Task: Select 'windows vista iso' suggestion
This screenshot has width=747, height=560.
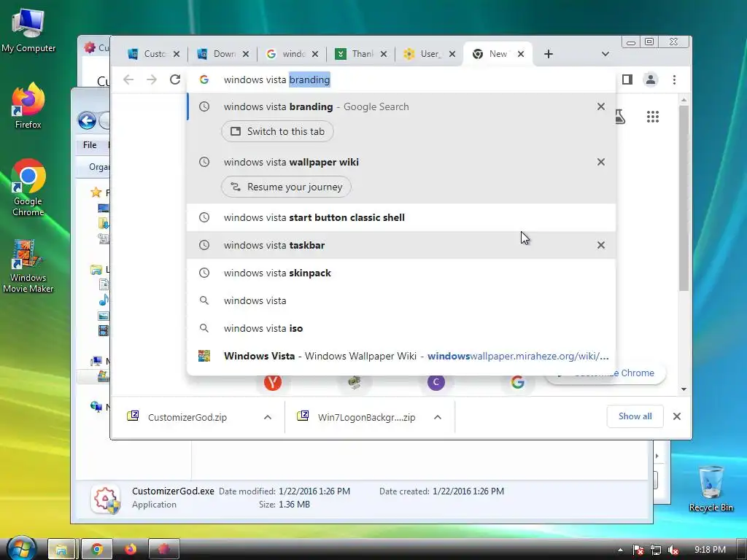Action: pos(401,328)
